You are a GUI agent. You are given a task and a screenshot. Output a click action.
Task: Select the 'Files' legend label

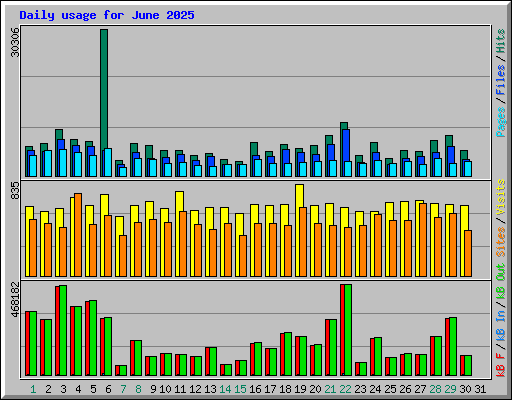[x=501, y=79]
